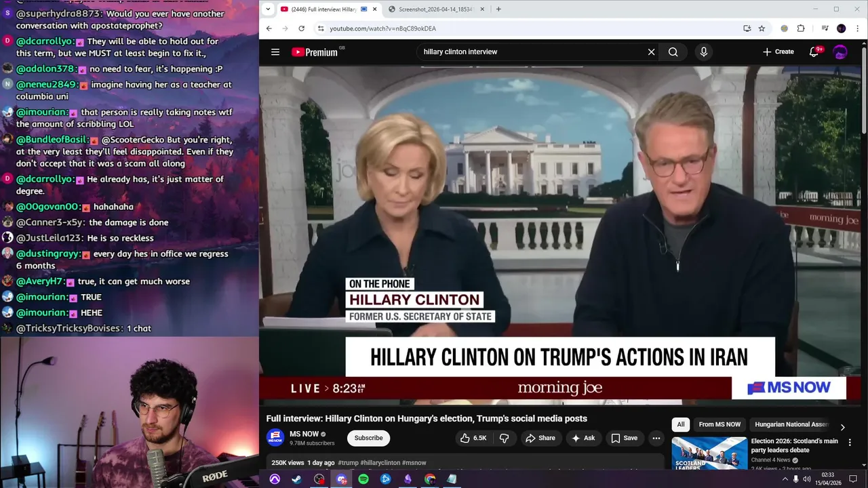
Task: Open Chrome extensions puzzle icon
Action: click(x=801, y=28)
